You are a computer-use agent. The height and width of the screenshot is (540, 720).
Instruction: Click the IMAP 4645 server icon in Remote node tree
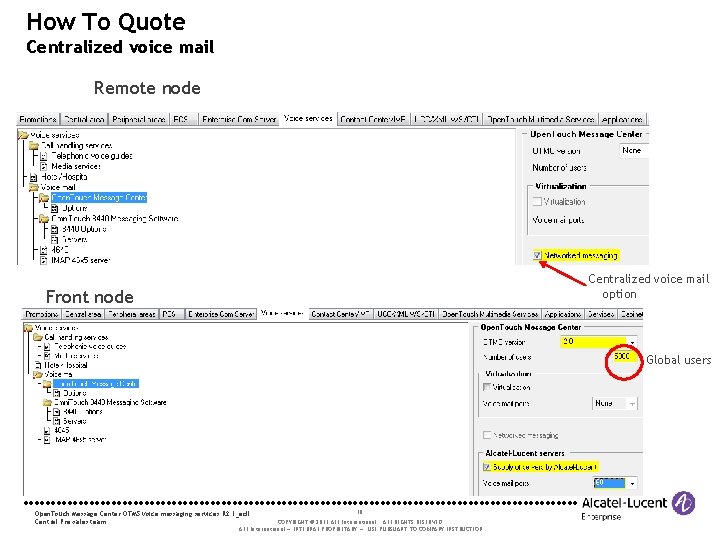pos(44,260)
